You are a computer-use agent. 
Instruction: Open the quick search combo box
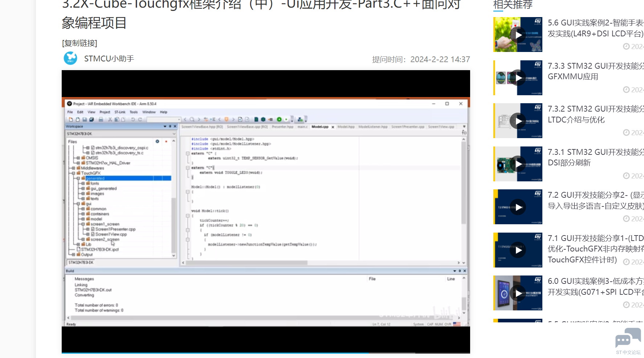tap(164, 119)
